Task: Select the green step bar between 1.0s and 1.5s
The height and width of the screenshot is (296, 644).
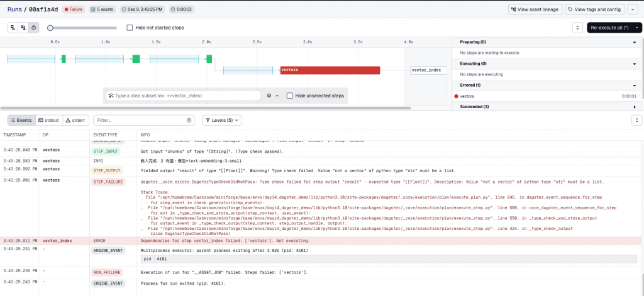Action: [136, 58]
